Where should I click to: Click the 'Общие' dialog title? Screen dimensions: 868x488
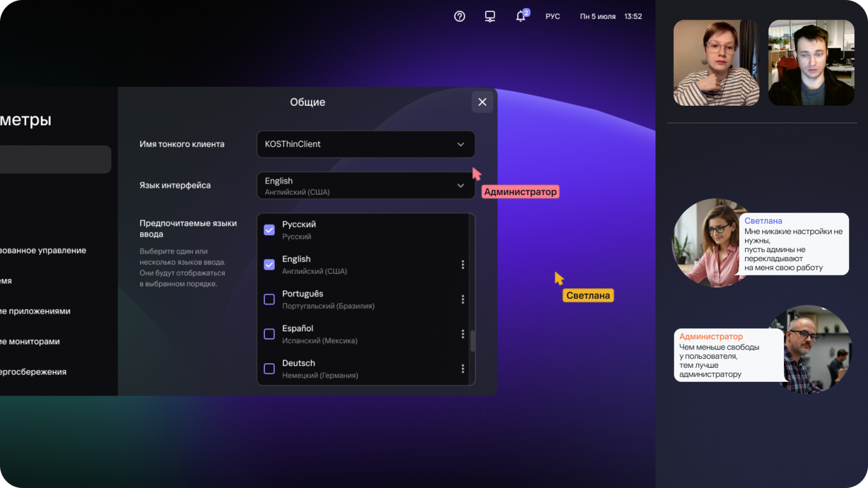308,102
